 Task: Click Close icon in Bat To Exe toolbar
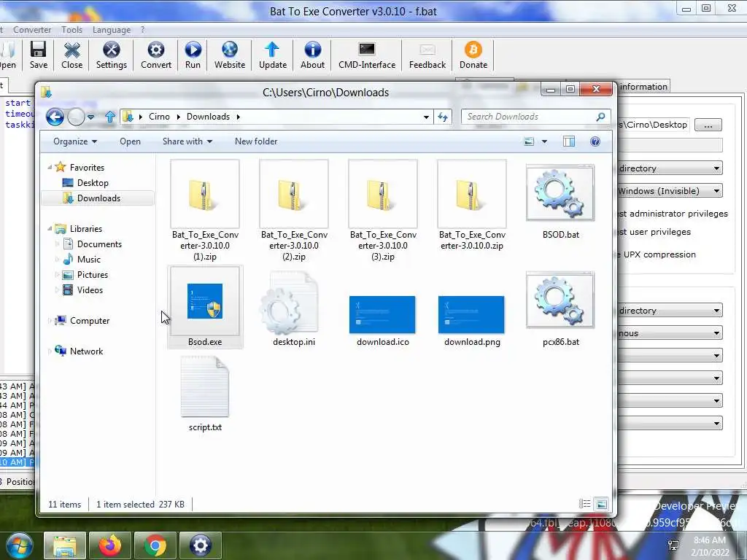(x=72, y=55)
